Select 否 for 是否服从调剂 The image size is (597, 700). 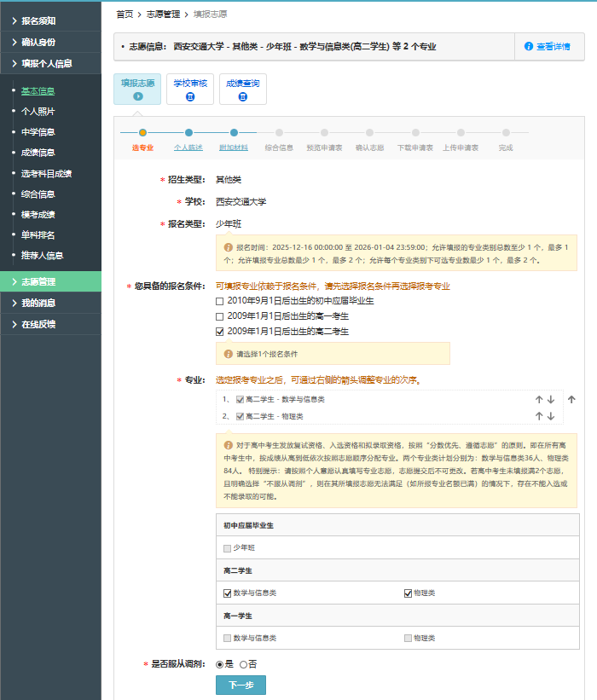coord(243,664)
